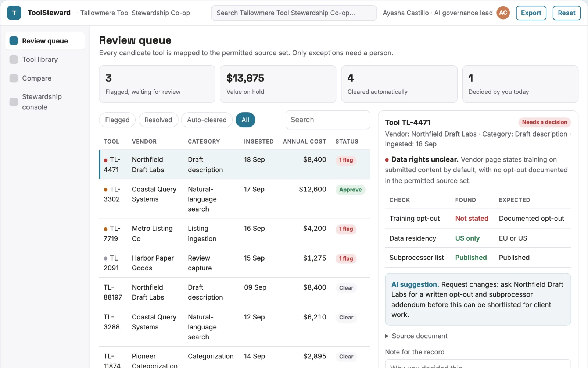The image size is (588, 368).
Task: Click the Tool library sidebar icon
Action: tap(14, 60)
